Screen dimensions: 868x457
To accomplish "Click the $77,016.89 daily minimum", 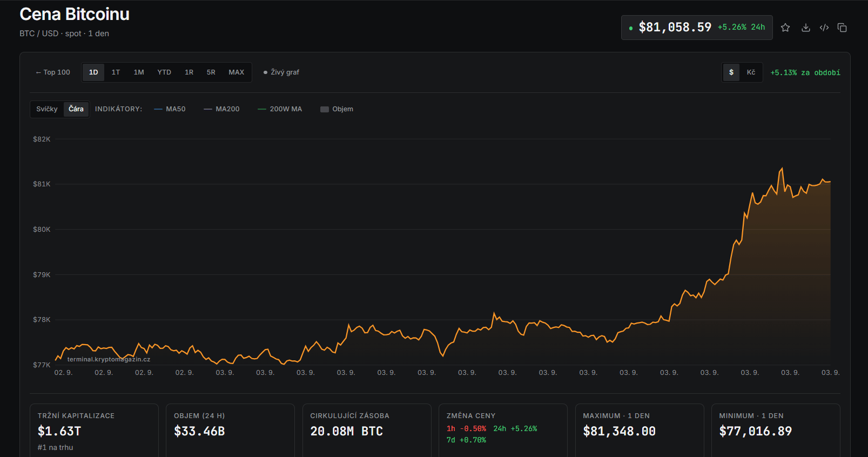I will coord(756,431).
